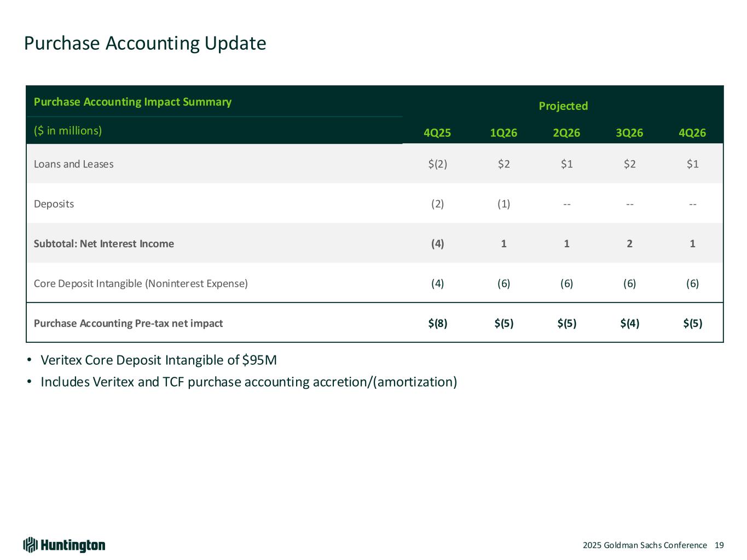Click the Purchase Accounting Impact Summary header
747x560 pixels.
tap(132, 102)
